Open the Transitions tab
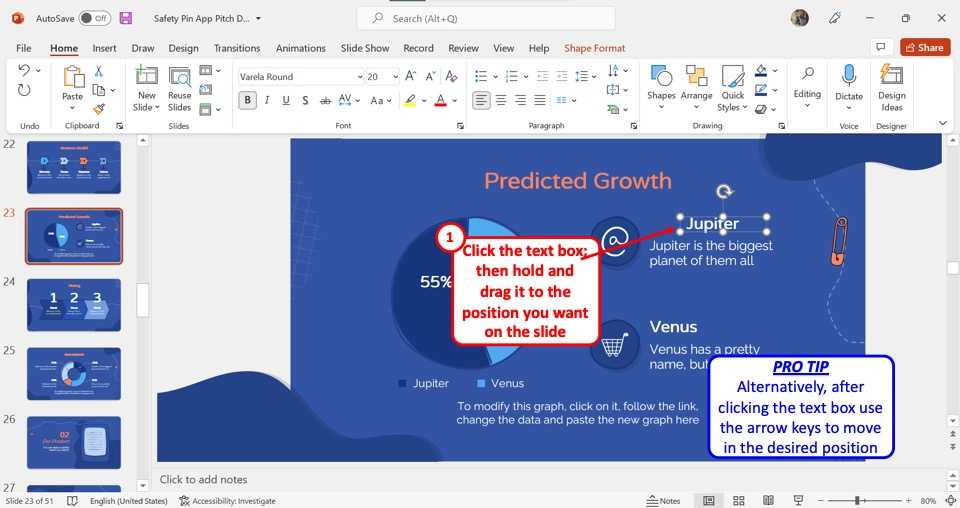Viewport: 960px width, 508px height. pyautogui.click(x=236, y=48)
